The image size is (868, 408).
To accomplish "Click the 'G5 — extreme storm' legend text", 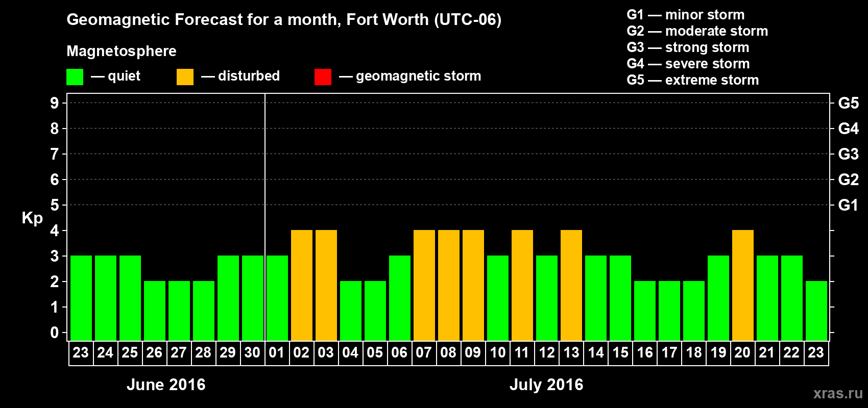I will pyautogui.click(x=693, y=80).
